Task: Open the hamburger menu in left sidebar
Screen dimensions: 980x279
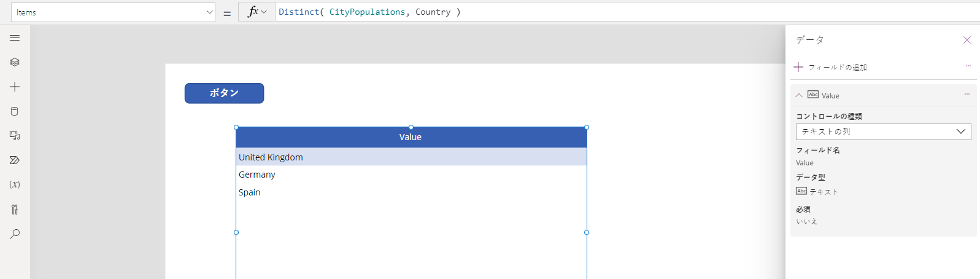Action: (x=15, y=38)
